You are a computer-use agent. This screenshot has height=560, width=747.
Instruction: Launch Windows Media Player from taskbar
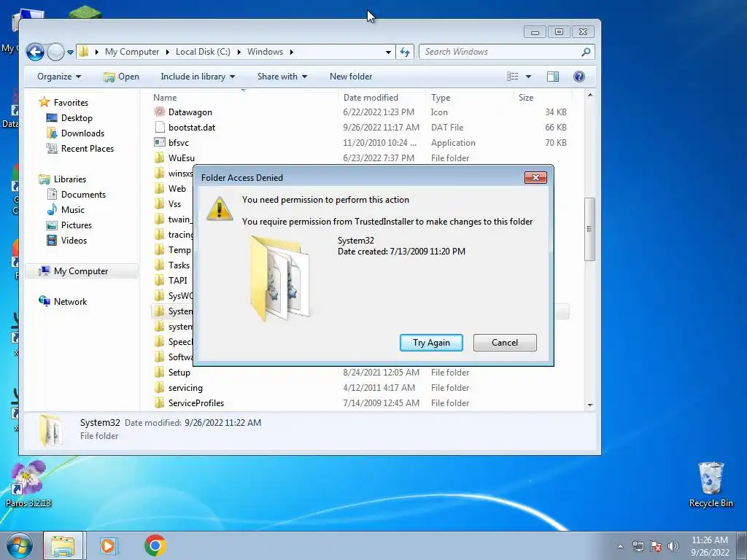click(109, 545)
